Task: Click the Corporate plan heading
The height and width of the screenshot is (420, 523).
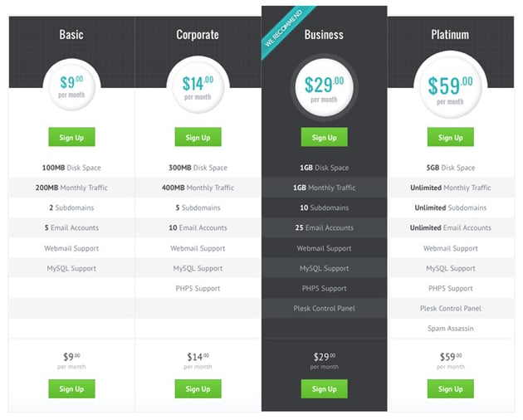Action: 198,35
